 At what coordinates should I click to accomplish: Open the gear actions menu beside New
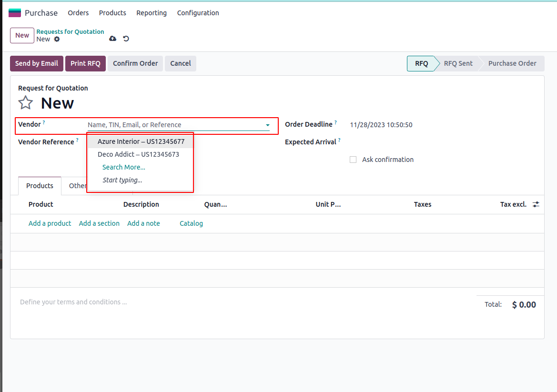tap(57, 39)
